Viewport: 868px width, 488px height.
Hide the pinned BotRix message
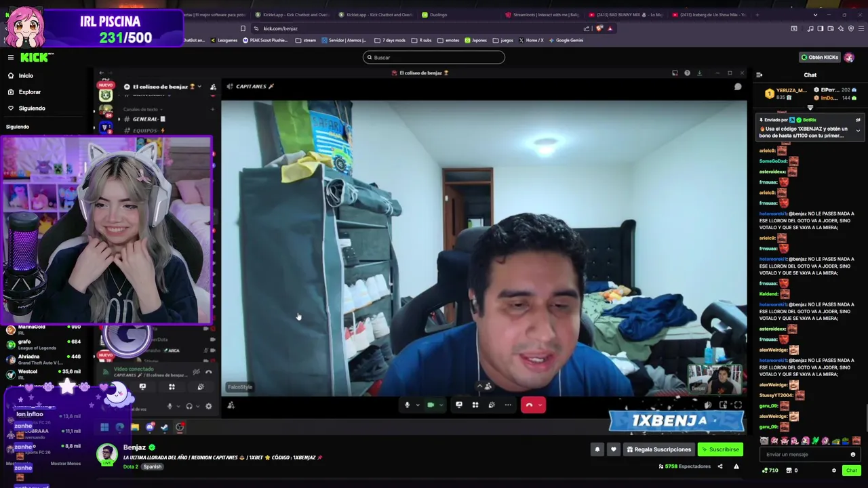click(858, 120)
